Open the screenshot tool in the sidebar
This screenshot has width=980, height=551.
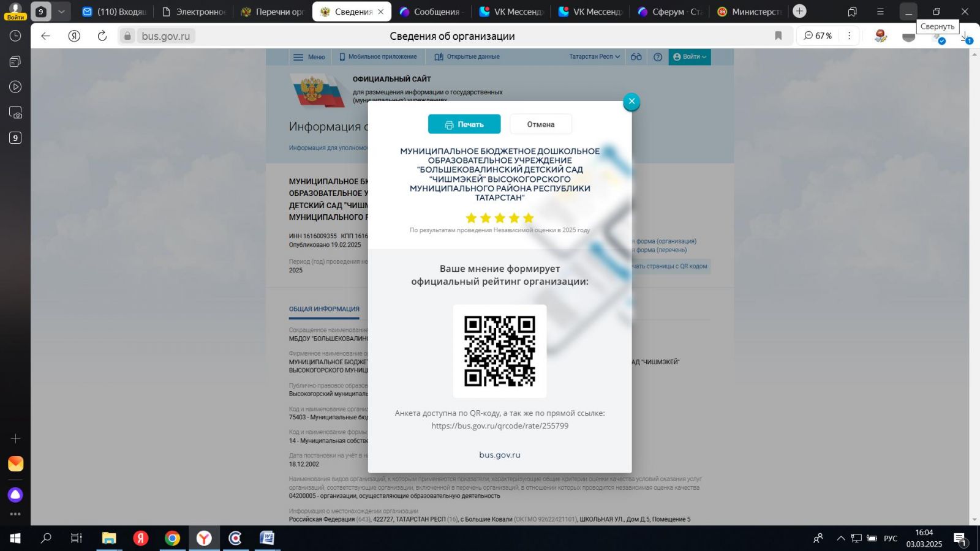point(15,113)
